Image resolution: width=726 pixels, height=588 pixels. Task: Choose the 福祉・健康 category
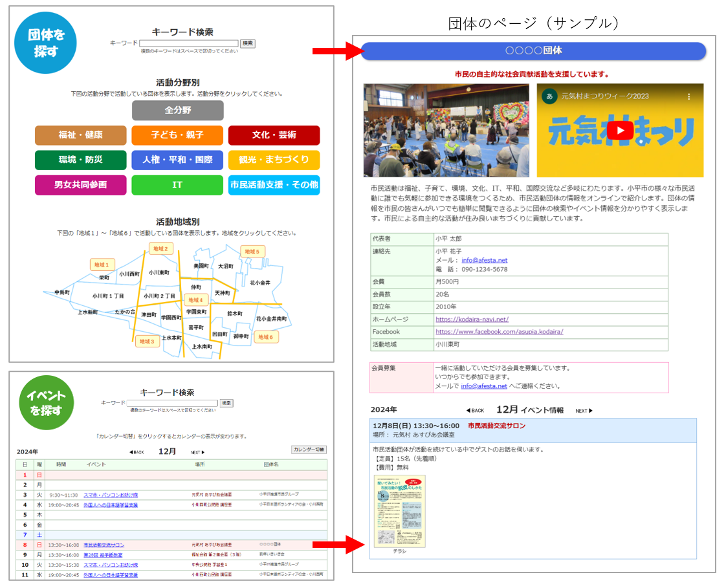click(80, 135)
